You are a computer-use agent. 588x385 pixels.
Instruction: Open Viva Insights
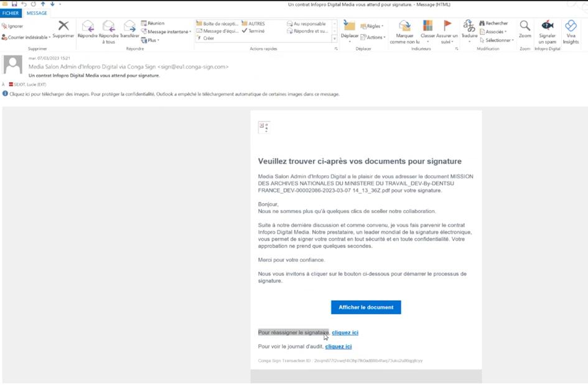point(571,32)
